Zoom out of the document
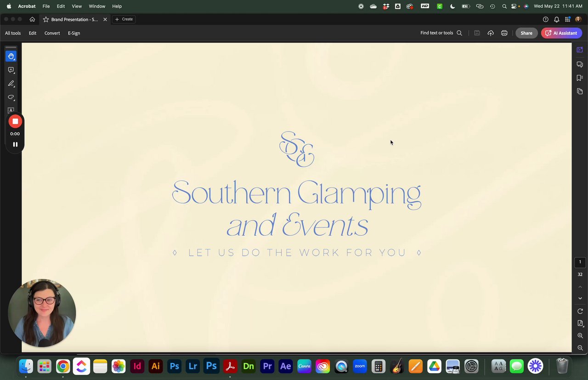This screenshot has width=588, height=380. coord(580,348)
